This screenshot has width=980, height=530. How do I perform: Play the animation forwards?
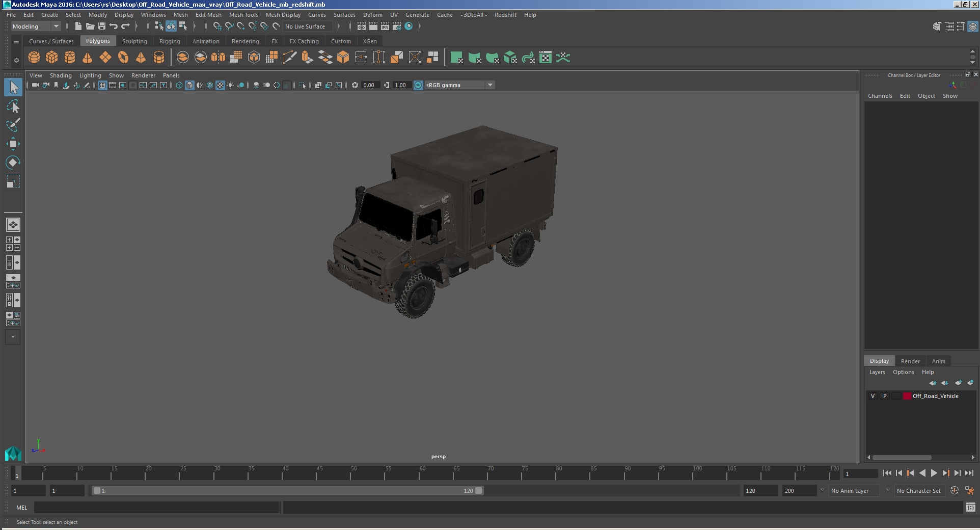click(x=934, y=473)
